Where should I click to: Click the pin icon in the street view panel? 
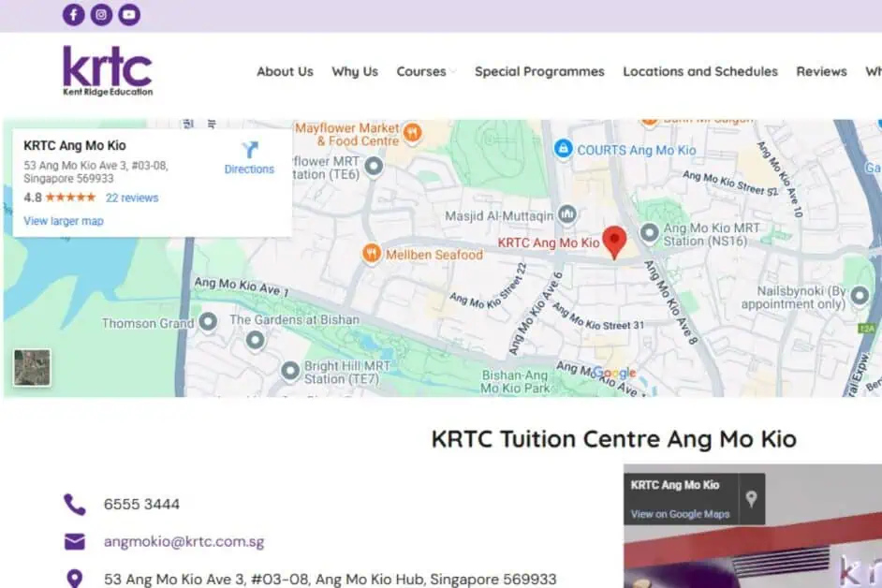coord(752,498)
